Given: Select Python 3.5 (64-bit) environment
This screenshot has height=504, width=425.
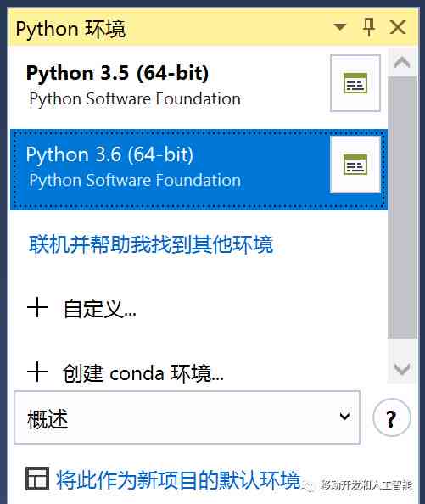Looking at the screenshot, I should click(x=170, y=85).
